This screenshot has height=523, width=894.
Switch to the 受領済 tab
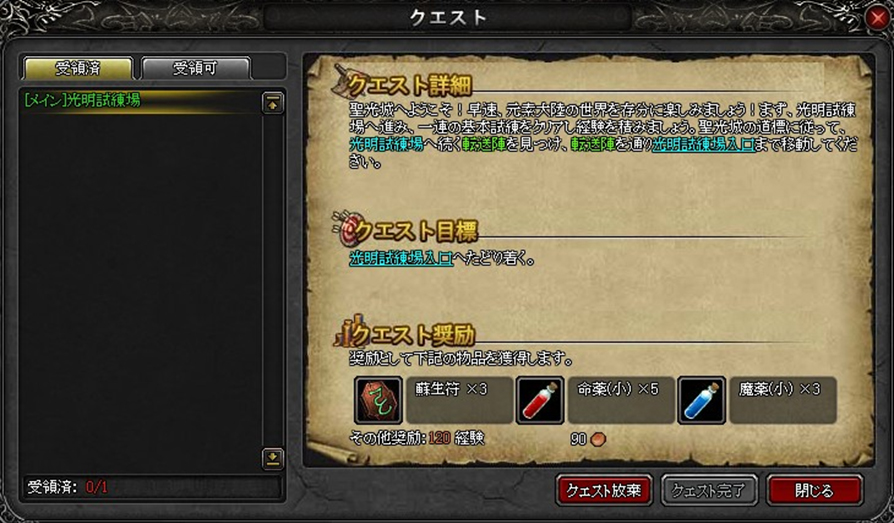click(x=78, y=68)
